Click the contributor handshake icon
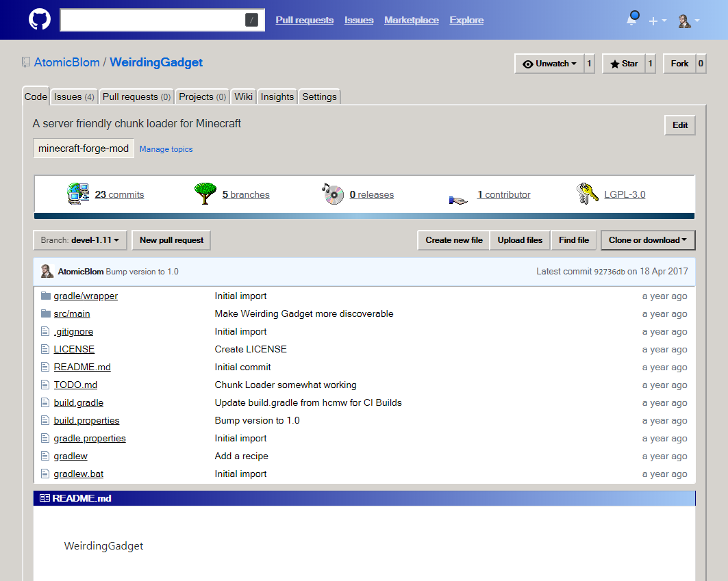 pos(458,200)
